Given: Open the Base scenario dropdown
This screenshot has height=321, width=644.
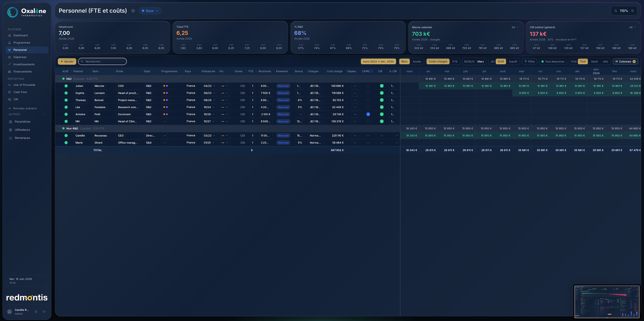Looking at the screenshot, I should click(x=150, y=11).
